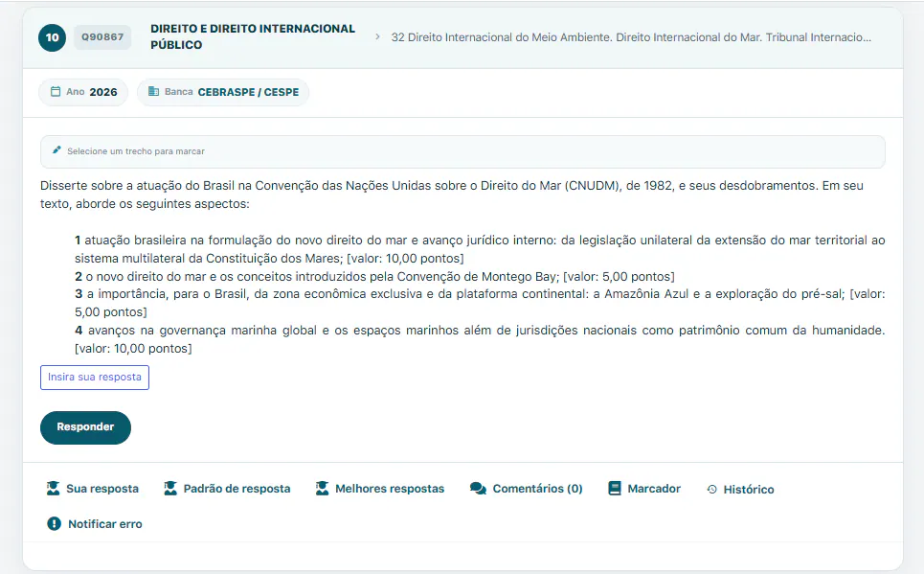
Task: Open the Marcador tab
Action: tap(644, 489)
